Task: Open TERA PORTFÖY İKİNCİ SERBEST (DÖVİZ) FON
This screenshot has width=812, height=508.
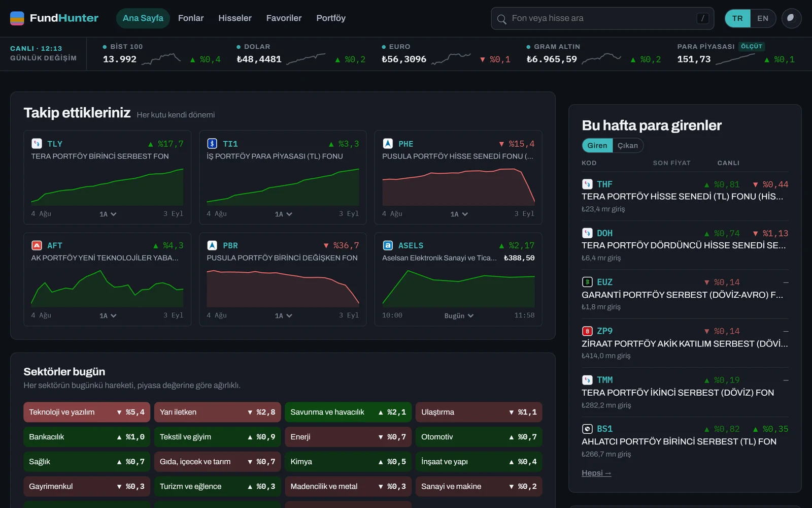Action: coord(678,393)
